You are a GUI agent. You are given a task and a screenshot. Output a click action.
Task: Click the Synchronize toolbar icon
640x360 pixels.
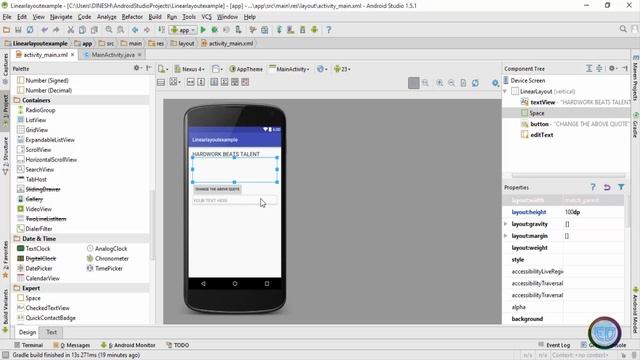click(x=30, y=30)
